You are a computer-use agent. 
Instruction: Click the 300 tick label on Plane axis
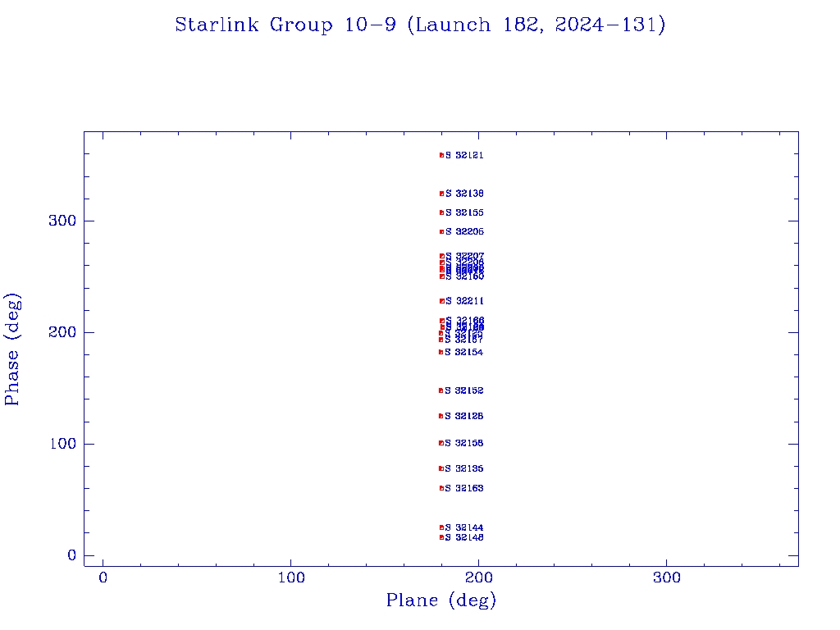(667, 577)
